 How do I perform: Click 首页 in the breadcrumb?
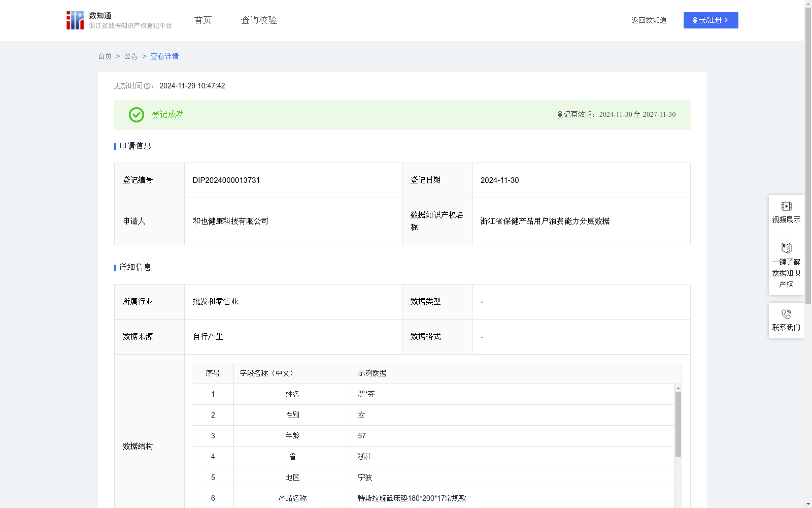pyautogui.click(x=105, y=56)
